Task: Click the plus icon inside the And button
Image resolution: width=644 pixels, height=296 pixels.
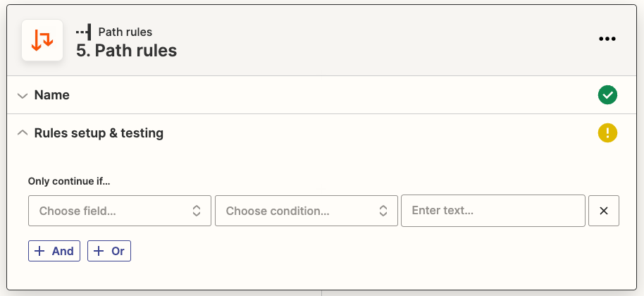Action: pyautogui.click(x=39, y=251)
